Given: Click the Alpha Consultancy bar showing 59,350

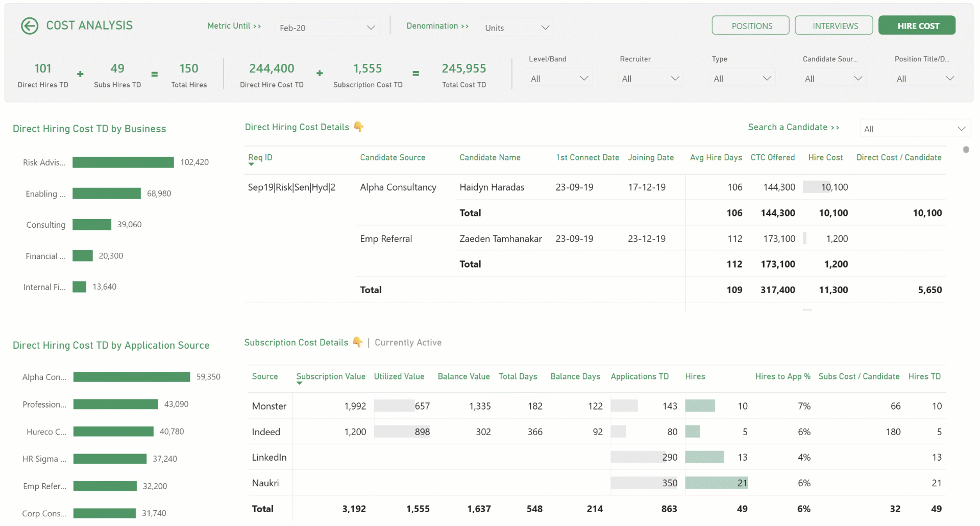Looking at the screenshot, I should coord(132,376).
